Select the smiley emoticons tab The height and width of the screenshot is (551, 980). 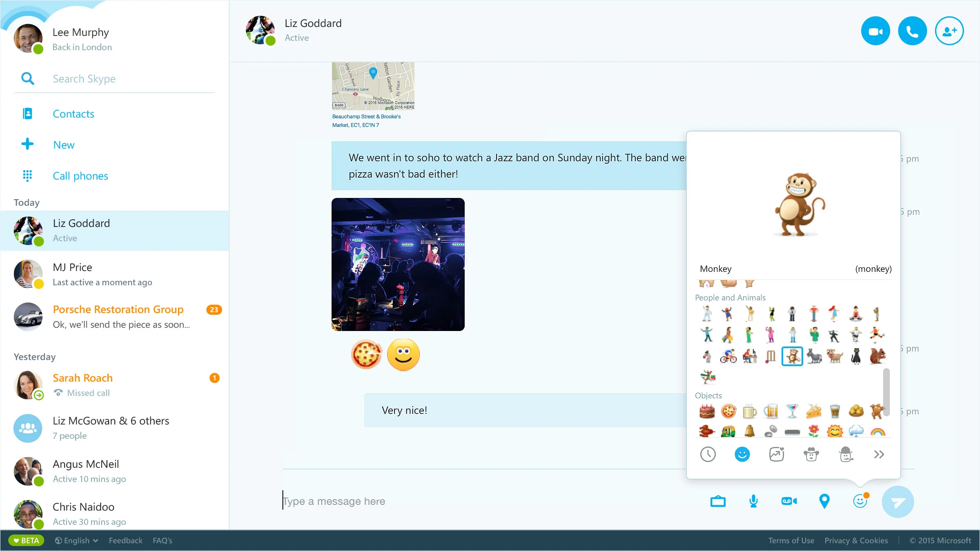coord(742,454)
